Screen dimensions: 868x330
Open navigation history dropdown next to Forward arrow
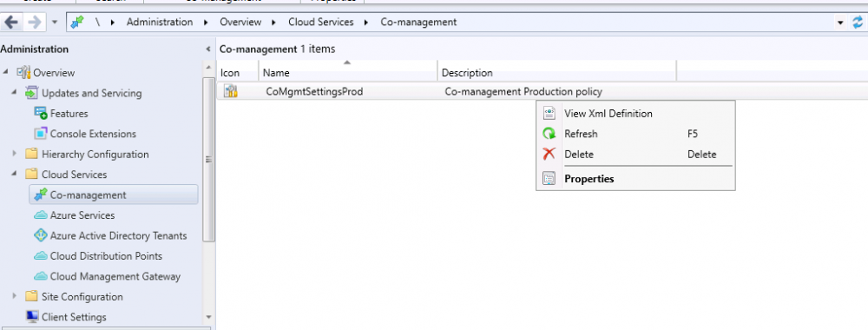coord(54,23)
